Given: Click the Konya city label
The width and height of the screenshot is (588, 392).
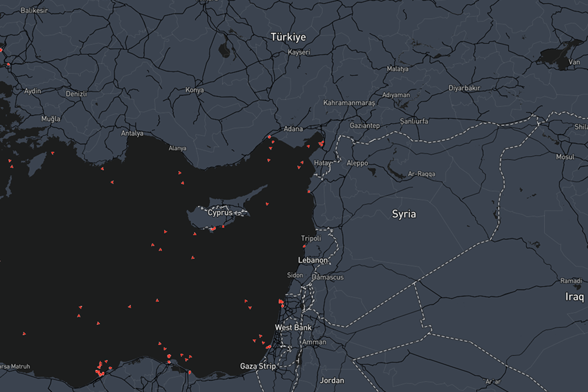Looking at the screenshot, I should point(195,90).
